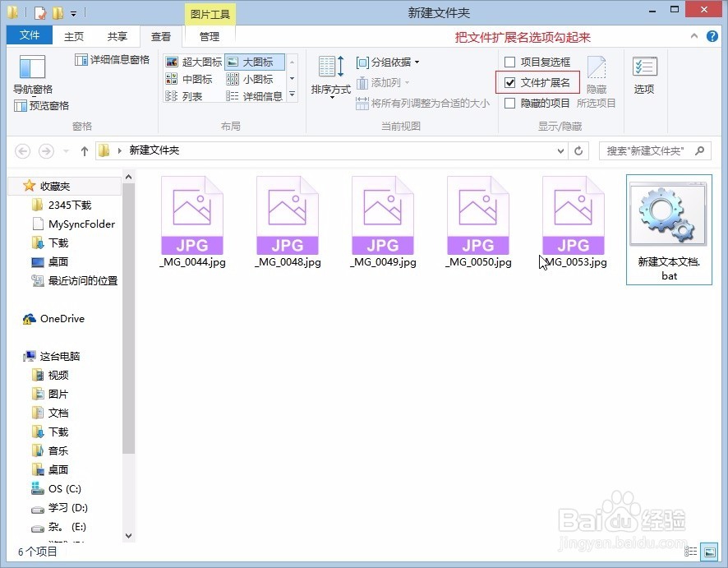Switch to the 主页 ribbon tab
Viewport: 728px width, 568px height.
[x=73, y=35]
